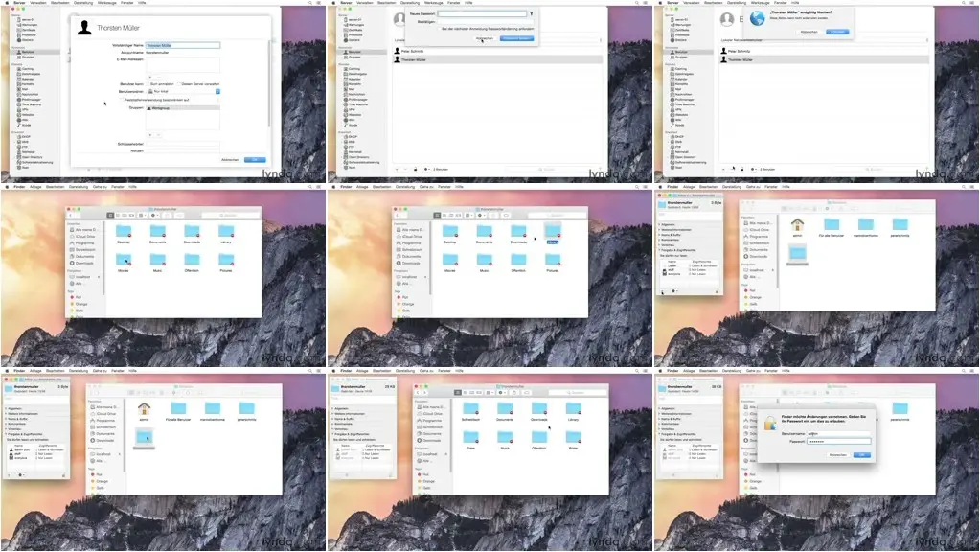Open Websites in password-sheet window's sidebar
This screenshot has width=980, height=552.
[x=354, y=114]
